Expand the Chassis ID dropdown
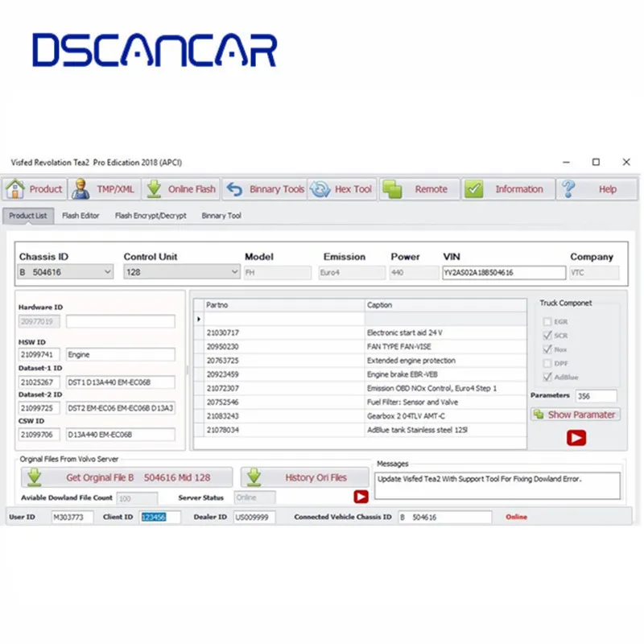 tap(107, 272)
